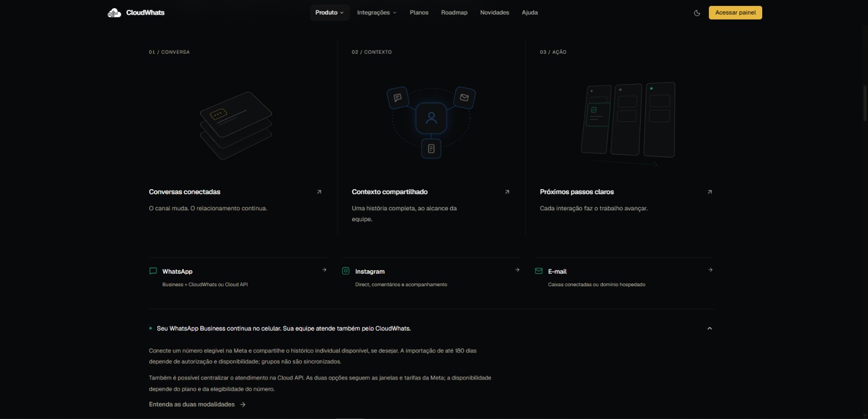868x419 pixels.
Task: Click the Contexto compartilhado heading
Action: [x=390, y=192]
